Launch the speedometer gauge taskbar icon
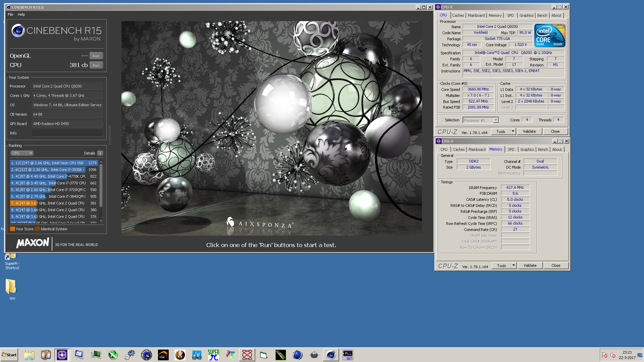Viewport: 644px width, 362px height. [163, 355]
